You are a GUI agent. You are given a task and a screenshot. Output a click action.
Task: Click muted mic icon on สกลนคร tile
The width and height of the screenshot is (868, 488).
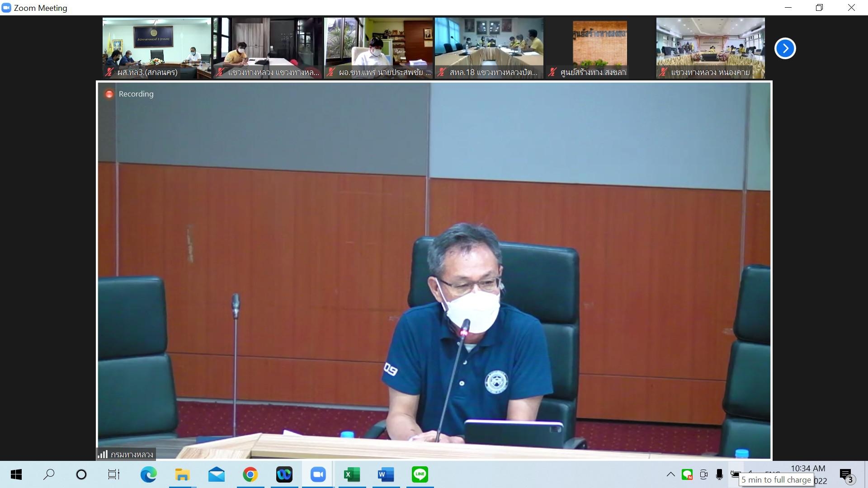click(x=109, y=72)
